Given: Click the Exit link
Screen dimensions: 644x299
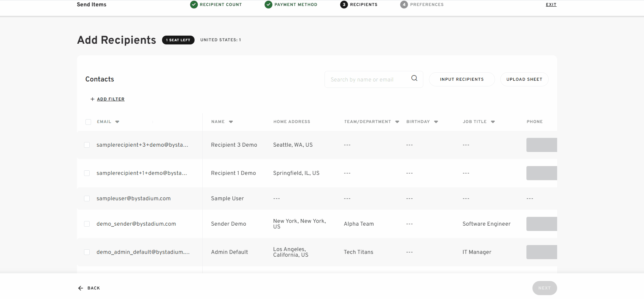Looking at the screenshot, I should [x=551, y=5].
